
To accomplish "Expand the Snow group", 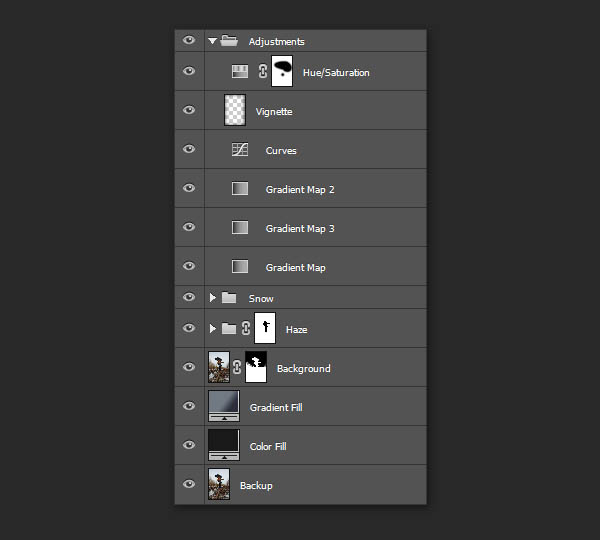I will [x=212, y=298].
